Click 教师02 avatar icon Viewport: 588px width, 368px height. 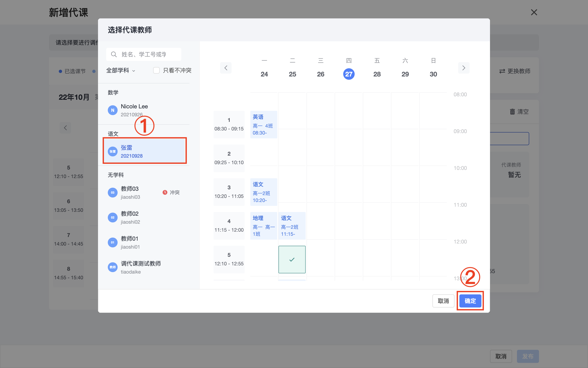point(112,218)
